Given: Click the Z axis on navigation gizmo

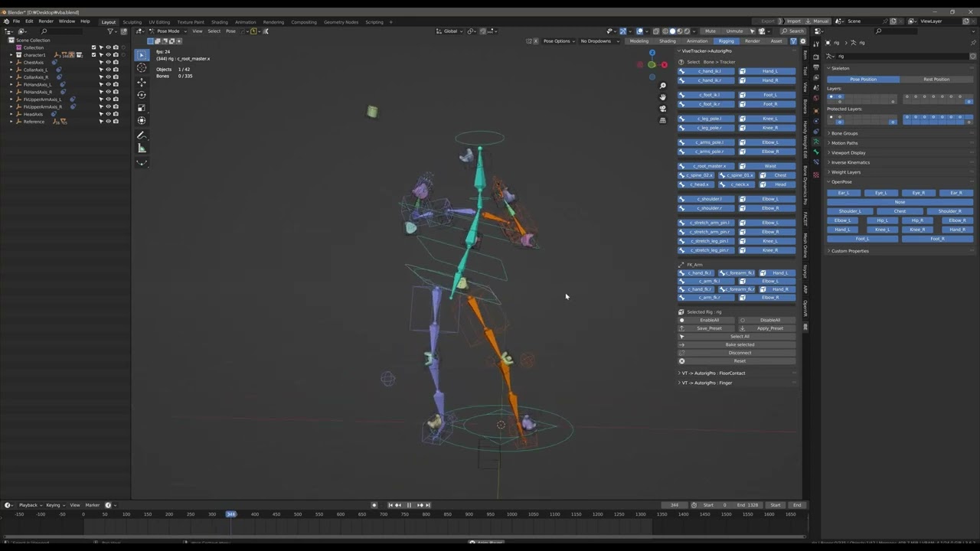Looking at the screenshot, I should click(x=652, y=53).
